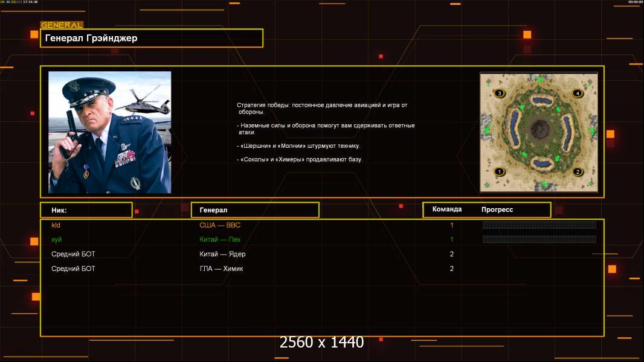Select the "Китай — Ядер" bot general
This screenshot has width=644, height=362.
pos(222,254)
